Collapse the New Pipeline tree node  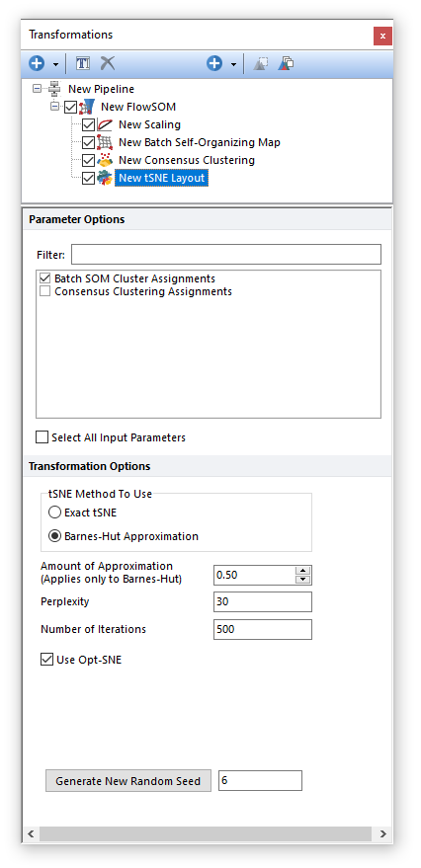[38, 88]
